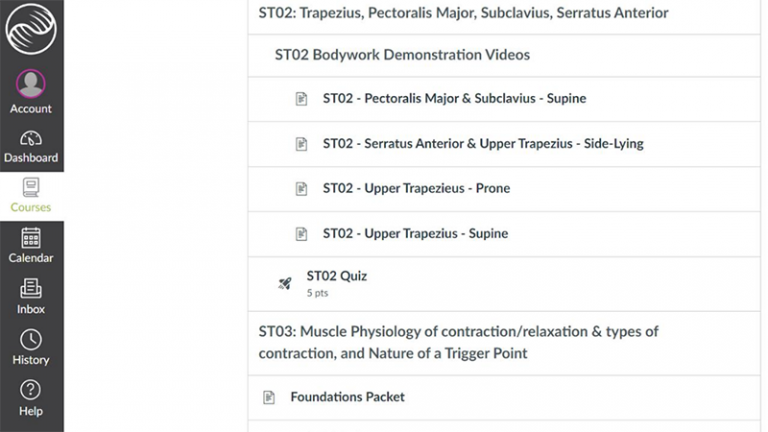Screen dimensions: 768x432
Task: Show recent History
Action: click(31, 347)
